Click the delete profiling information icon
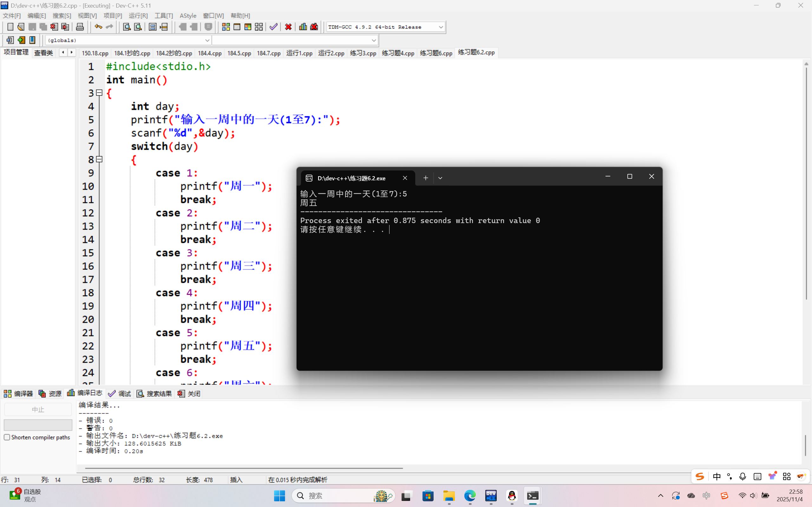This screenshot has width=812, height=507. (x=314, y=27)
